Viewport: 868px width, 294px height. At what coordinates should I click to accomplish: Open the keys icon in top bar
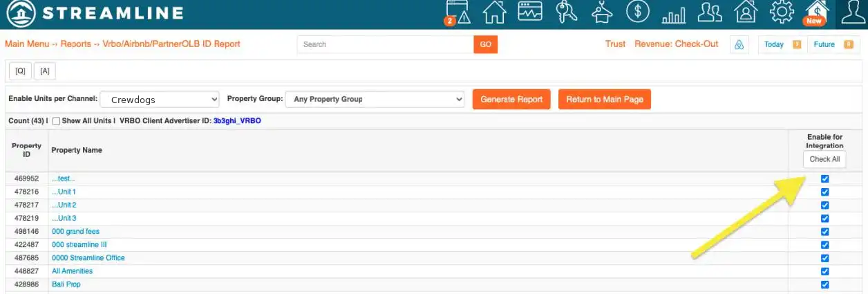(x=567, y=12)
